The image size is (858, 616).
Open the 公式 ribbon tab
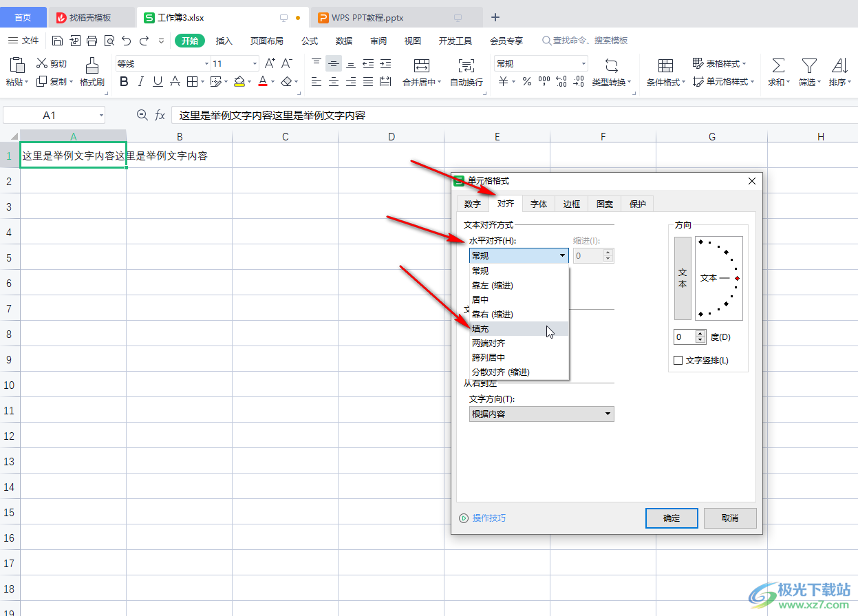[x=310, y=41]
